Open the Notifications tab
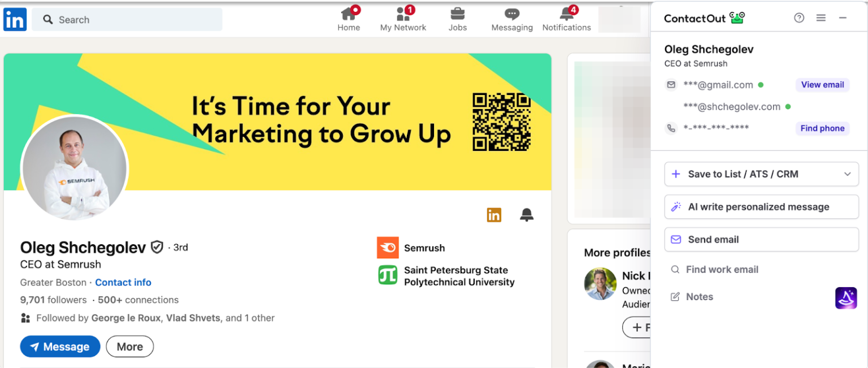This screenshot has width=868, height=368. (x=566, y=19)
